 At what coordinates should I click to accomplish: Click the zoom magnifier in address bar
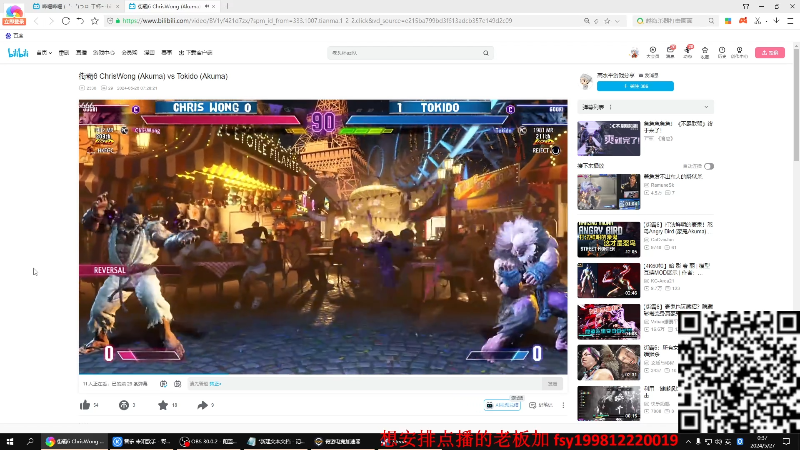point(587,21)
